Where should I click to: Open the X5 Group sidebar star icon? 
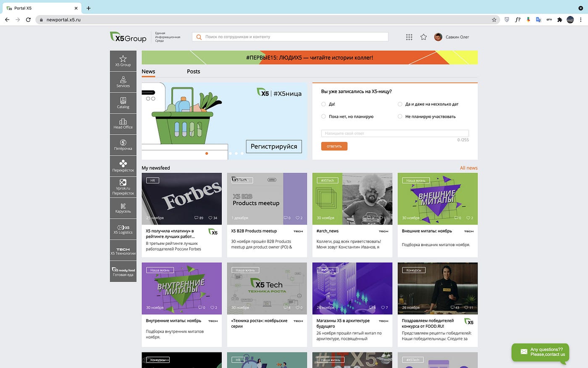(x=123, y=61)
